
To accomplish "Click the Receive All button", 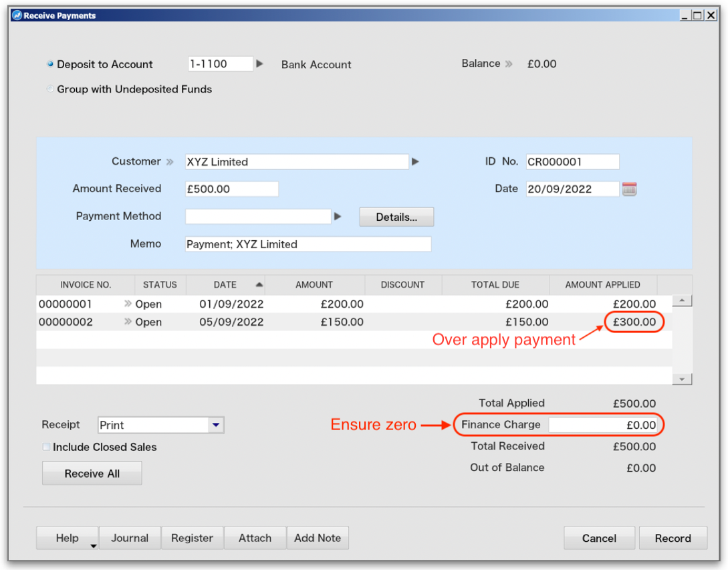I will (x=92, y=473).
